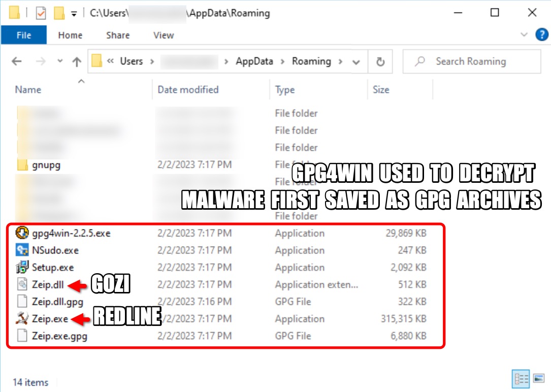Select the gnupg folder
Screen dimensions: 551x392
click(x=46, y=165)
